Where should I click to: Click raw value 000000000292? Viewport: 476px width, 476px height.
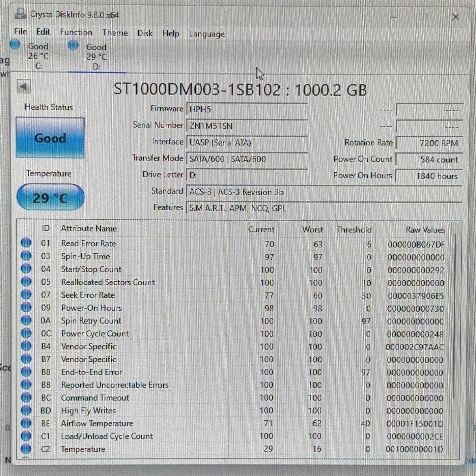[x=416, y=270]
